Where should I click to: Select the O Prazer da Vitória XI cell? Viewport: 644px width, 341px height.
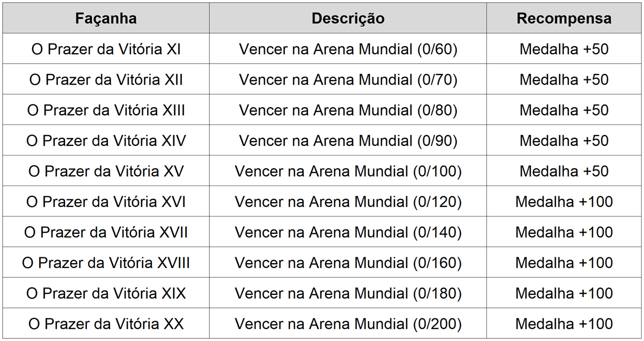click(106, 49)
